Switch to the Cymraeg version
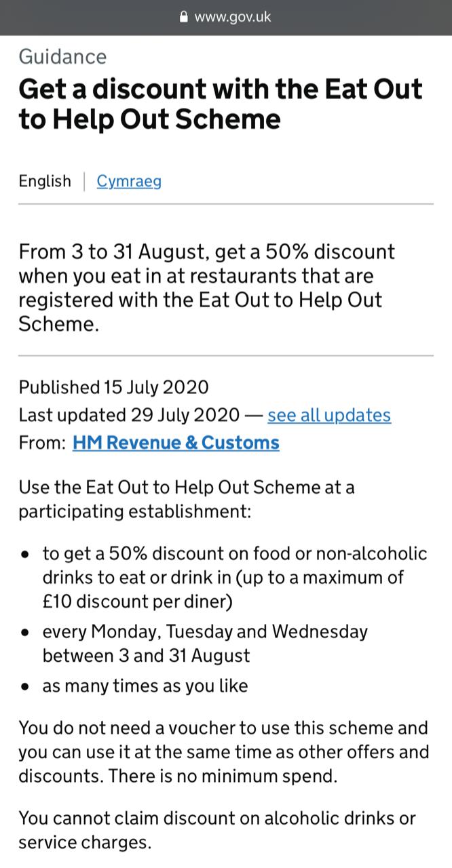Image resolution: width=452 pixels, height=868 pixels. (x=129, y=181)
